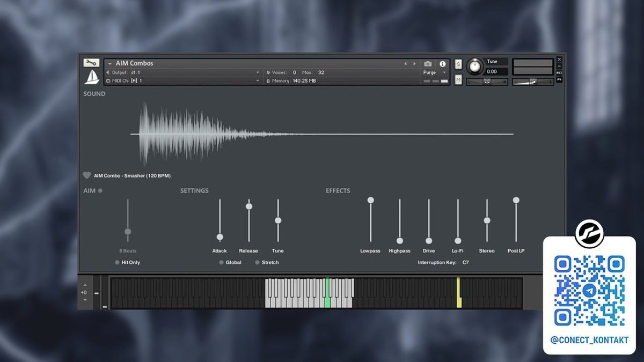
Task: Raise keyboard octave with up arrow
Action: [84, 285]
